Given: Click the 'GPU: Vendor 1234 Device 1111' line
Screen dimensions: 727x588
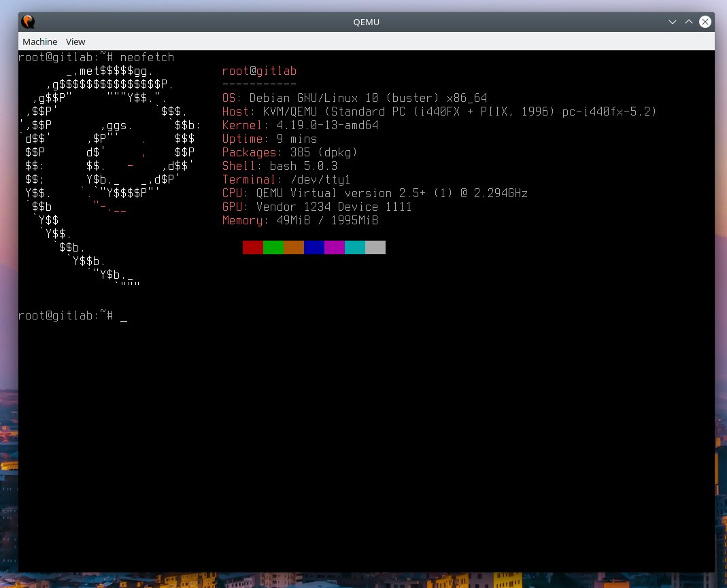Looking at the screenshot, I should click(x=317, y=207).
